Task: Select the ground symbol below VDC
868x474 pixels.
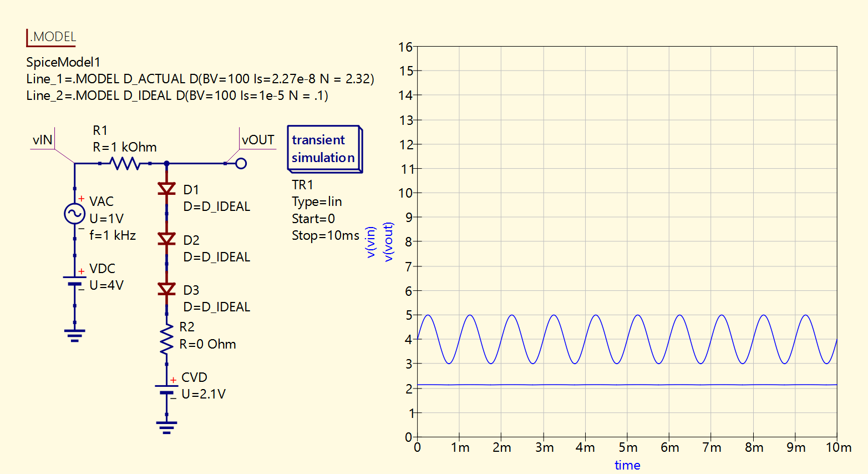Action: point(74,335)
